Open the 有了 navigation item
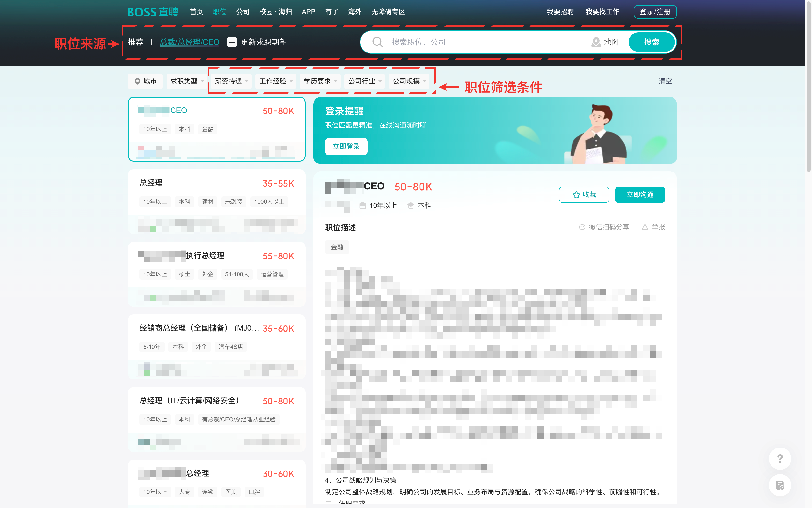The image size is (812, 508). [x=332, y=12]
